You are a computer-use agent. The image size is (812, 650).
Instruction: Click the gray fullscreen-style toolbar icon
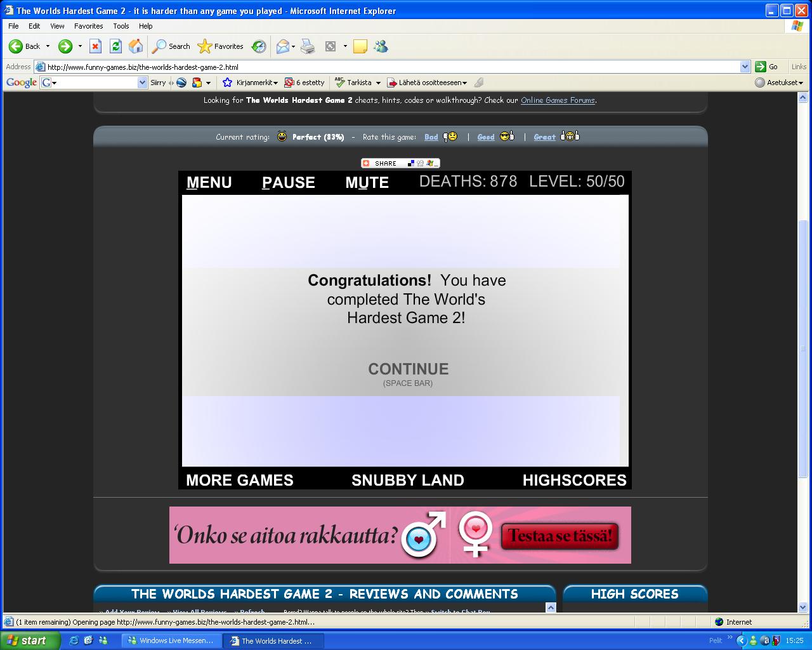[331, 46]
